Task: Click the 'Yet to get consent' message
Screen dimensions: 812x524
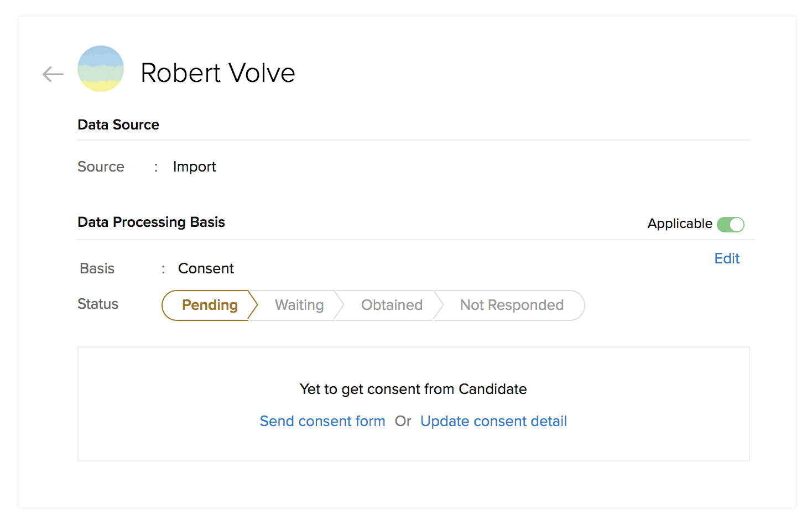Action: click(413, 389)
